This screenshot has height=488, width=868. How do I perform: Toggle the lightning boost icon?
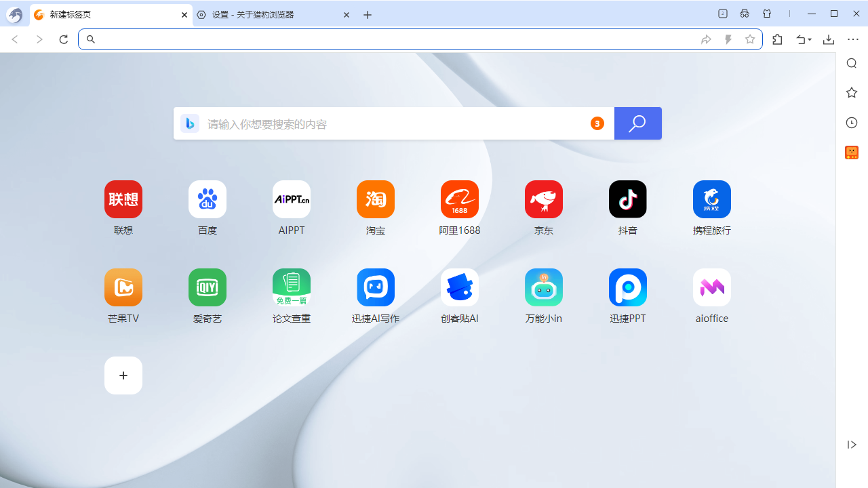pyautogui.click(x=728, y=39)
